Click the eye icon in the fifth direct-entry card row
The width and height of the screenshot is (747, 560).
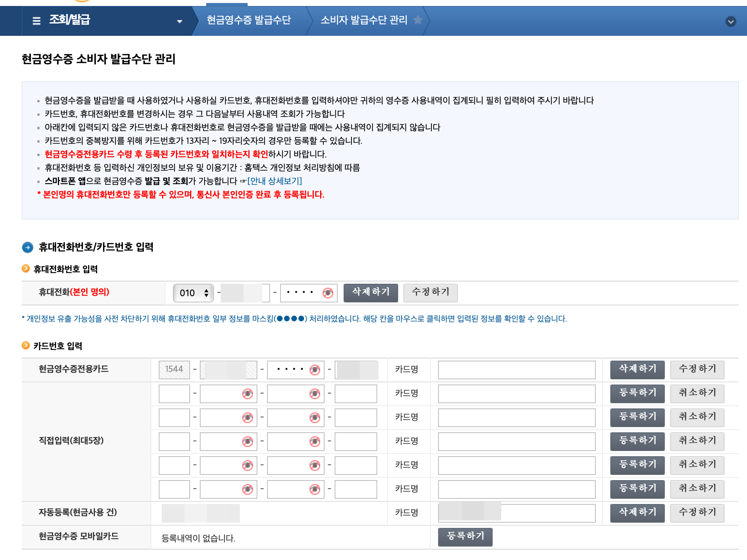(248, 488)
